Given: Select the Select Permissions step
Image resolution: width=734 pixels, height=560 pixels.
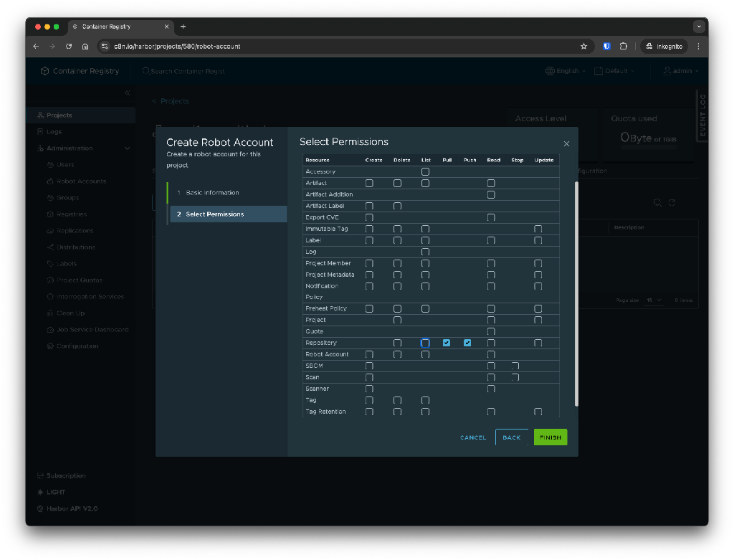Looking at the screenshot, I should [229, 214].
